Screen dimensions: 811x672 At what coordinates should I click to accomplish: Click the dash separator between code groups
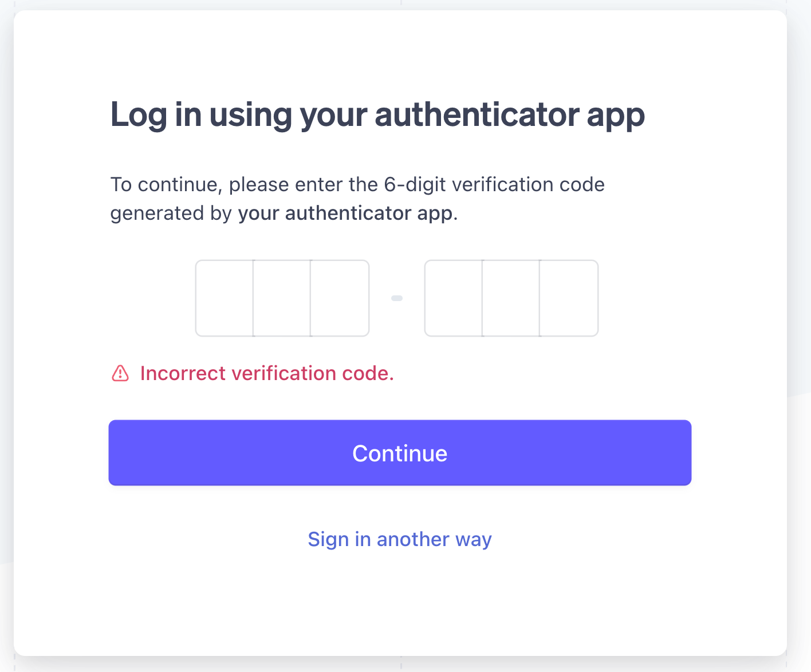click(397, 298)
